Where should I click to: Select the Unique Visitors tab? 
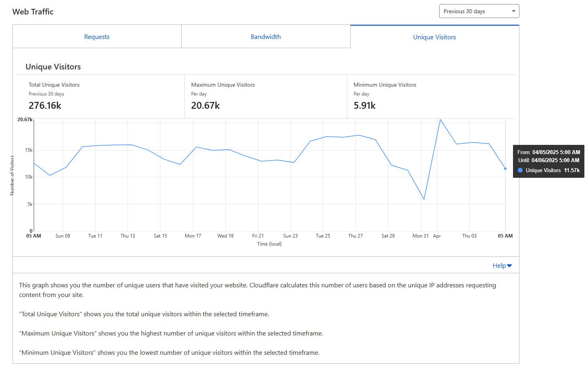click(434, 37)
